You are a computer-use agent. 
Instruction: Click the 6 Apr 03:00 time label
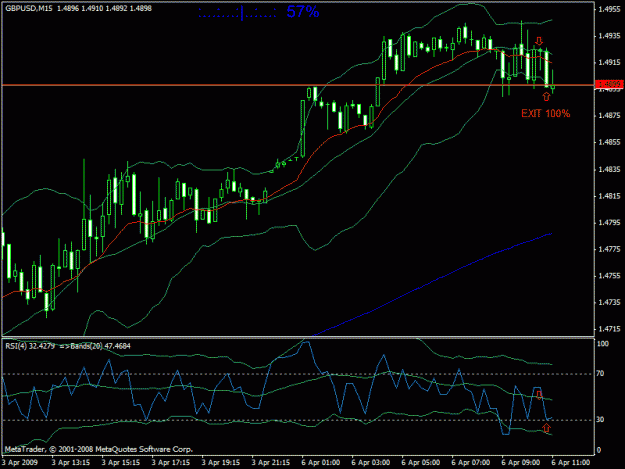point(371,463)
